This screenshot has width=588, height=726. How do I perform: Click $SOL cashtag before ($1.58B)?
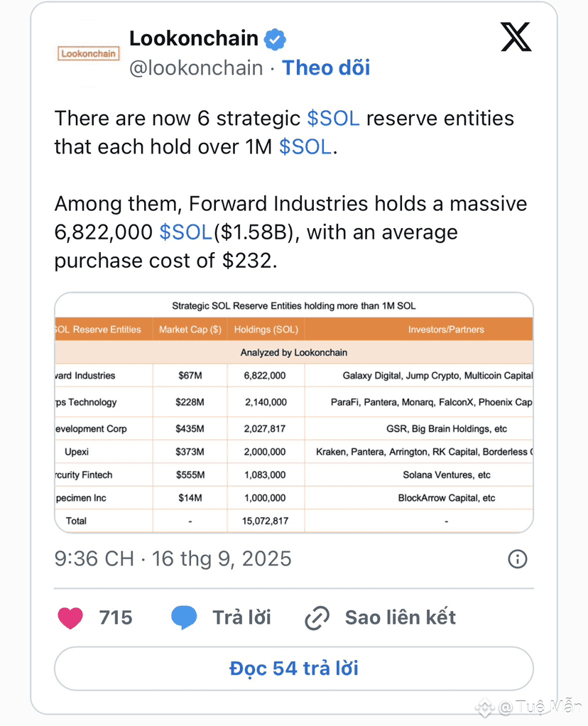tap(185, 232)
